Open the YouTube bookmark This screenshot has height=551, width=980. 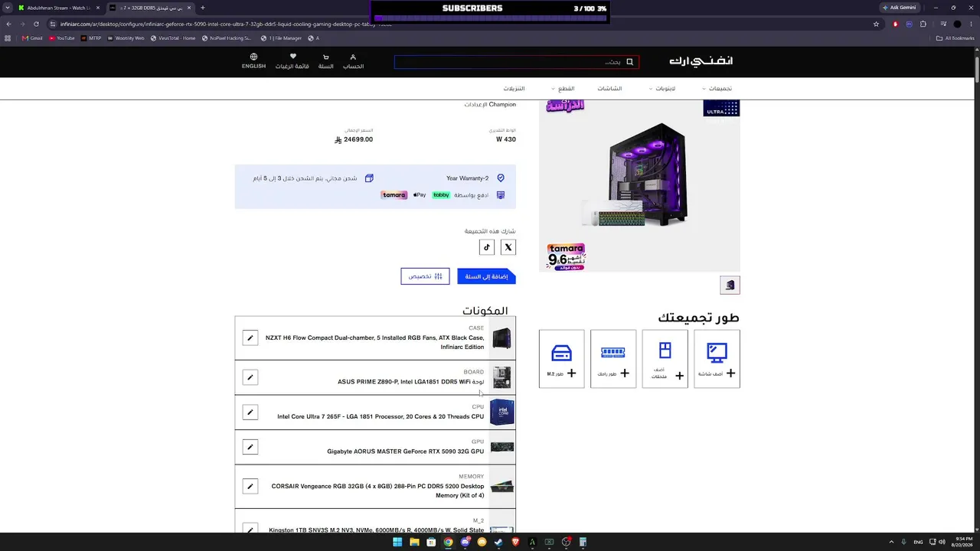coord(62,38)
